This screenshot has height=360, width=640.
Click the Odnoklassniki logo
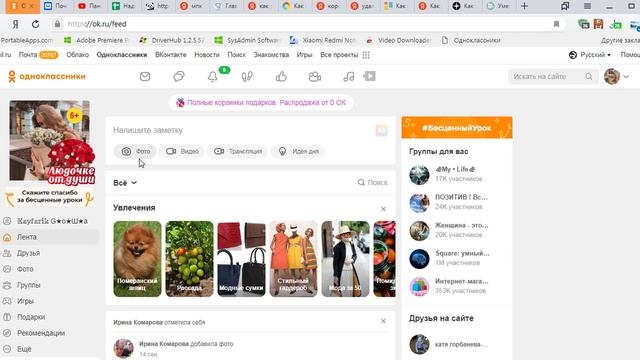click(x=47, y=76)
